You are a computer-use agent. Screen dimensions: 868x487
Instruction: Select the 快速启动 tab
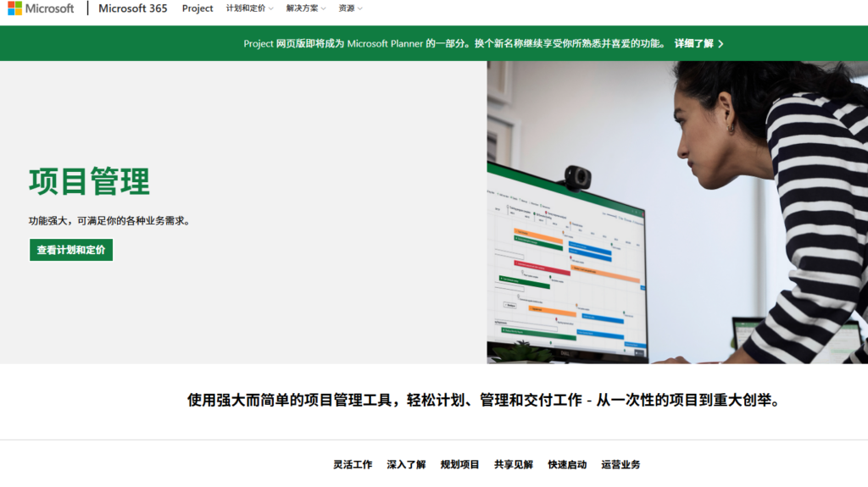tap(567, 465)
